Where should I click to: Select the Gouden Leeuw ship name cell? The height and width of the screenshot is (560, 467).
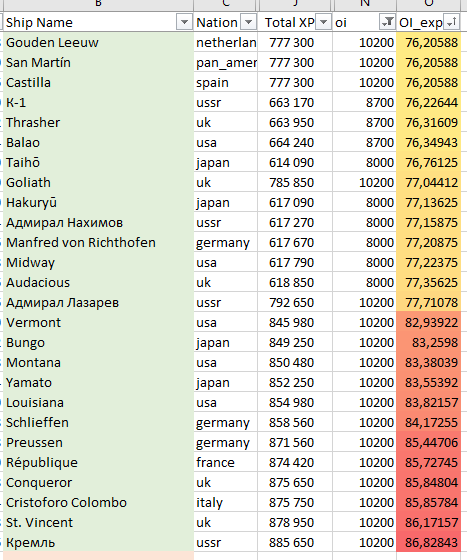pyautogui.click(x=98, y=42)
